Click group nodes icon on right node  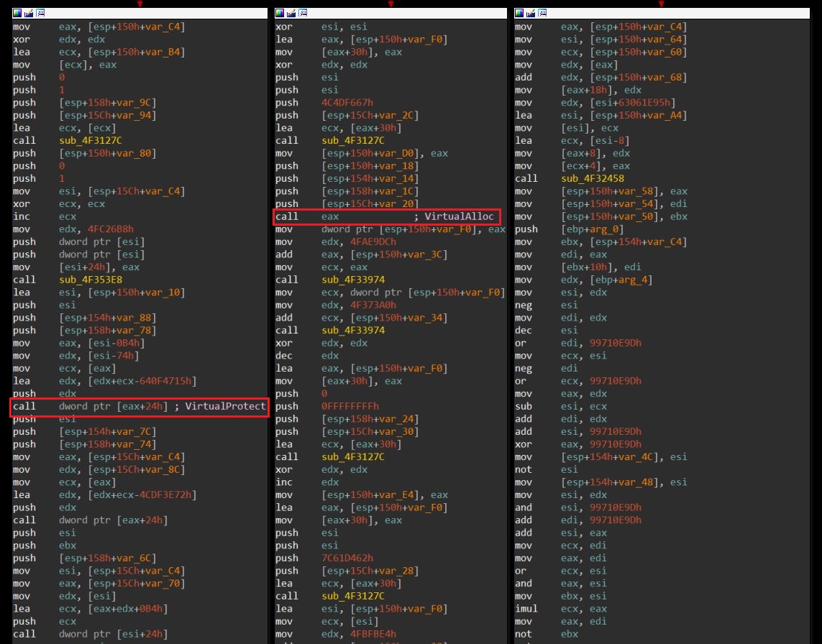(x=542, y=12)
